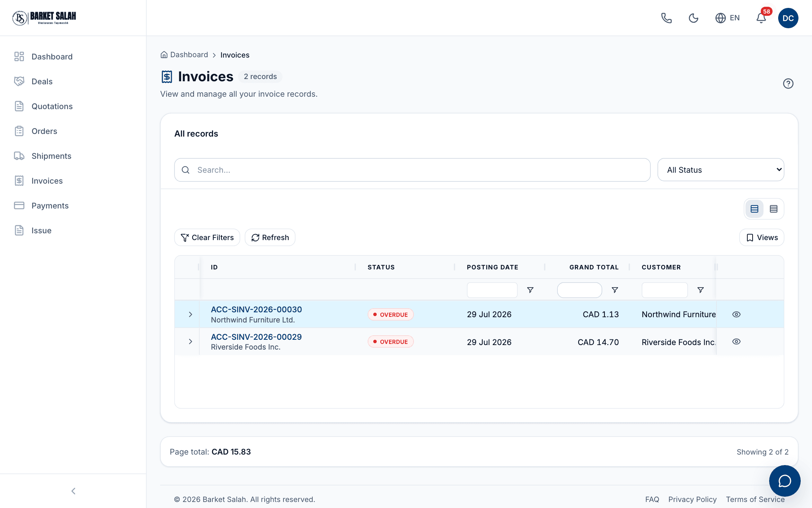The image size is (812, 508).
Task: Open the chat support bubble
Action: coord(785,481)
